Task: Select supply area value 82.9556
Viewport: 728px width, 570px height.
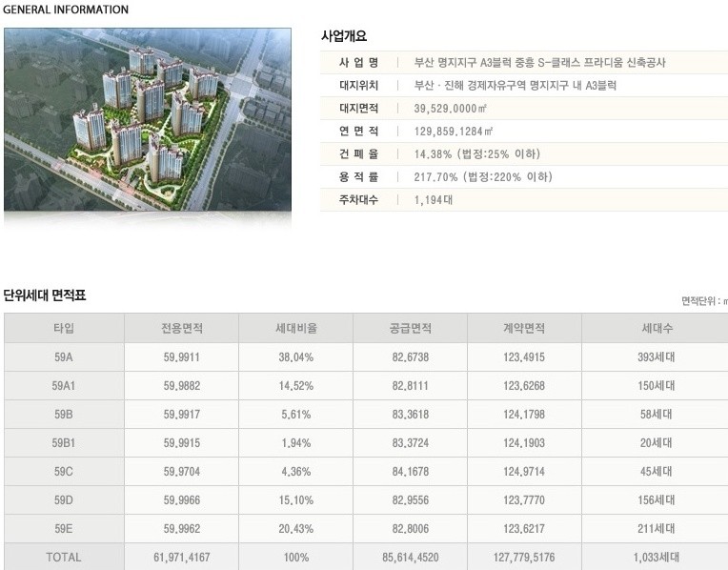Action: click(x=411, y=499)
